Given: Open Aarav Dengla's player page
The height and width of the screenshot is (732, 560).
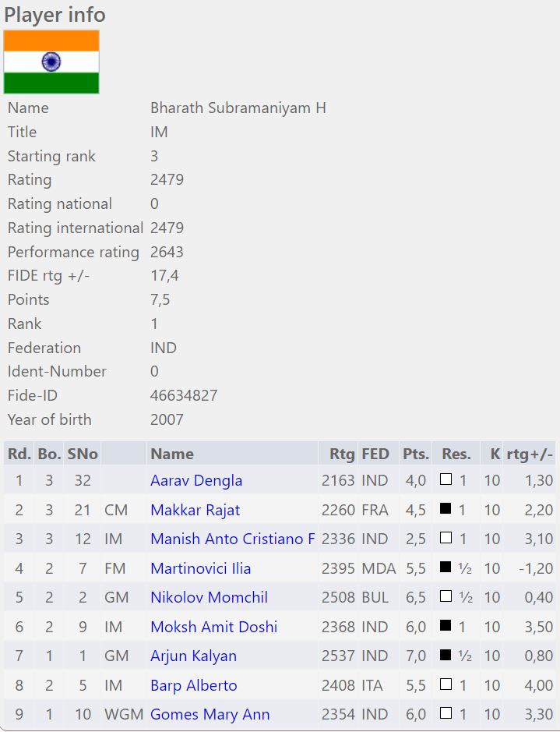Looking at the screenshot, I should (196, 481).
